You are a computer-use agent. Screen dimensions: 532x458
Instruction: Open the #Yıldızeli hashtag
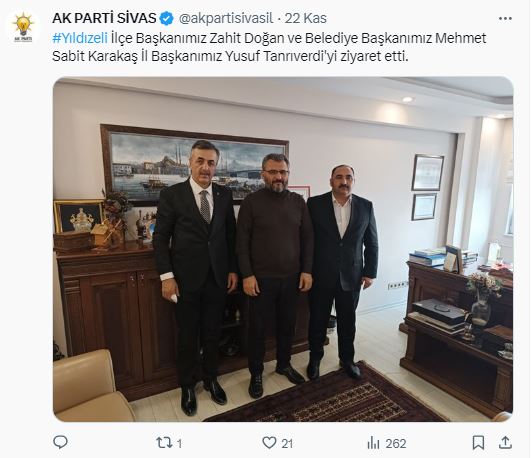point(80,38)
